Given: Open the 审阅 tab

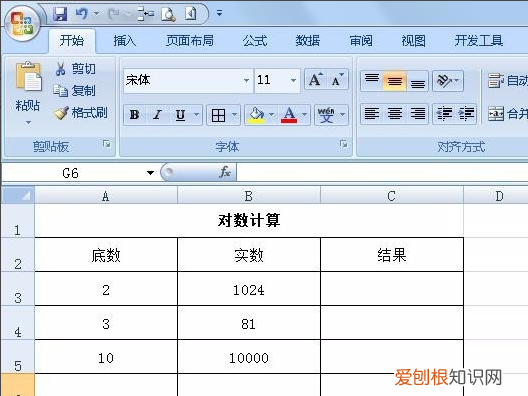Looking at the screenshot, I should click(x=361, y=41).
